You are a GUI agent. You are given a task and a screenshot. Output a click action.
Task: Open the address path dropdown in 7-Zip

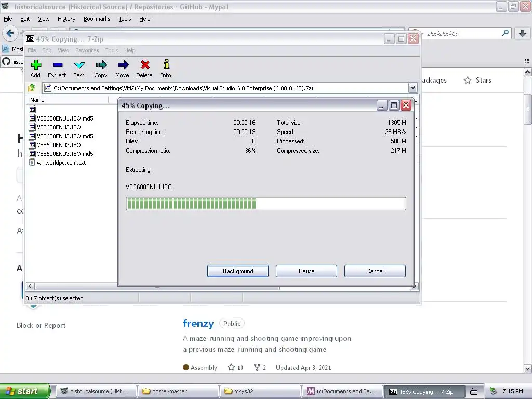[x=413, y=88]
